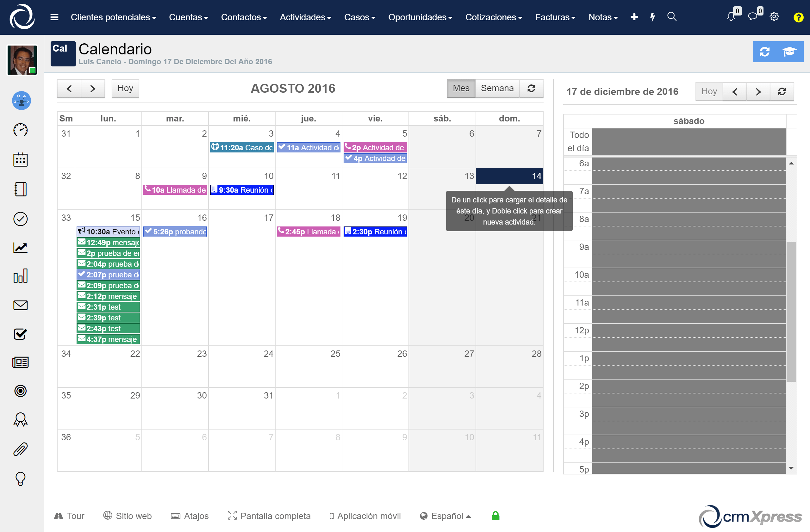Open the sidebar checked box tasks icon
The width and height of the screenshot is (810, 532).
pyautogui.click(x=21, y=334)
